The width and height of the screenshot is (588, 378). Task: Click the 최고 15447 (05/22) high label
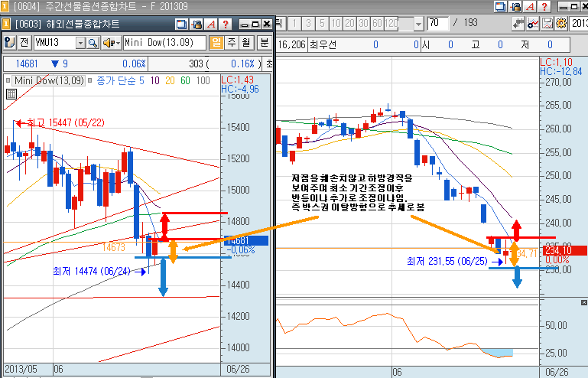coord(66,122)
